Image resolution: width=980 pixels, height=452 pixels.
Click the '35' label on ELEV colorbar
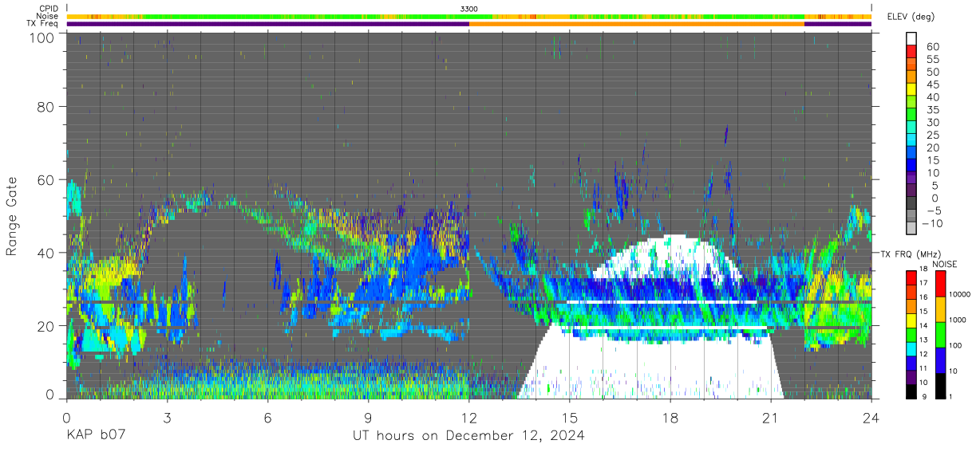pyautogui.click(x=933, y=109)
